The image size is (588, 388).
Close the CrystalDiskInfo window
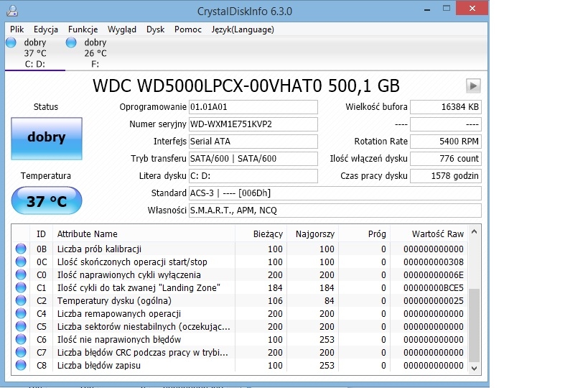pos(472,8)
